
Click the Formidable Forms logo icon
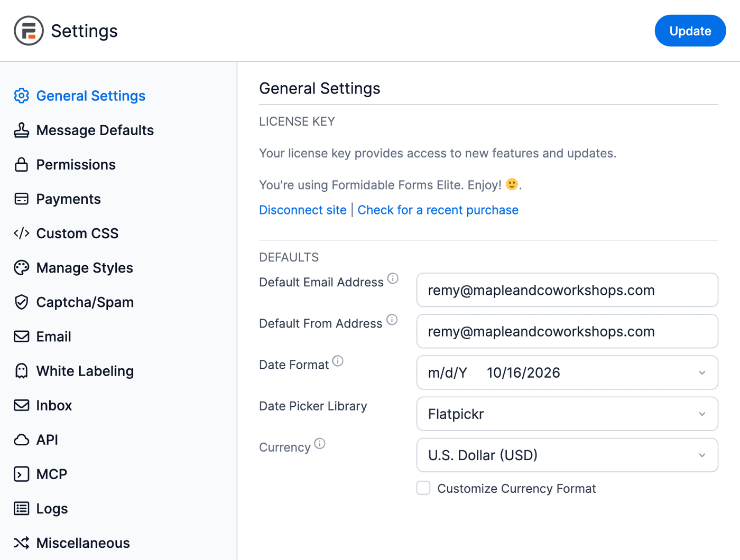[x=29, y=31]
